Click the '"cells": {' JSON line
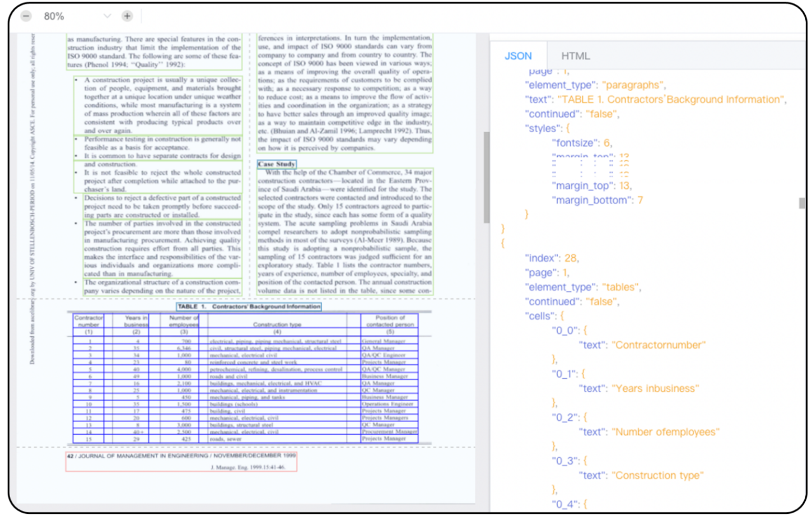This screenshot has height=525, width=812. [x=545, y=317]
